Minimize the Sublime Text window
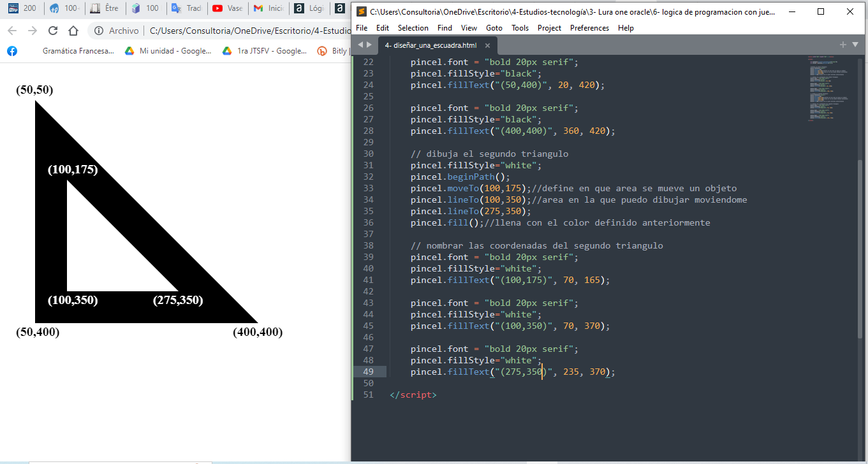 click(792, 11)
